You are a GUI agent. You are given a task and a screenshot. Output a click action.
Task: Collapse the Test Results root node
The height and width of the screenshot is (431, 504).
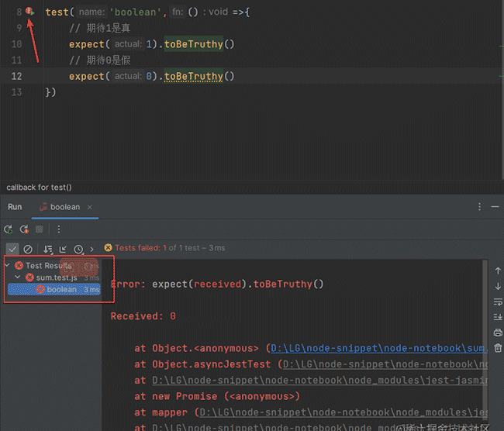(8, 265)
